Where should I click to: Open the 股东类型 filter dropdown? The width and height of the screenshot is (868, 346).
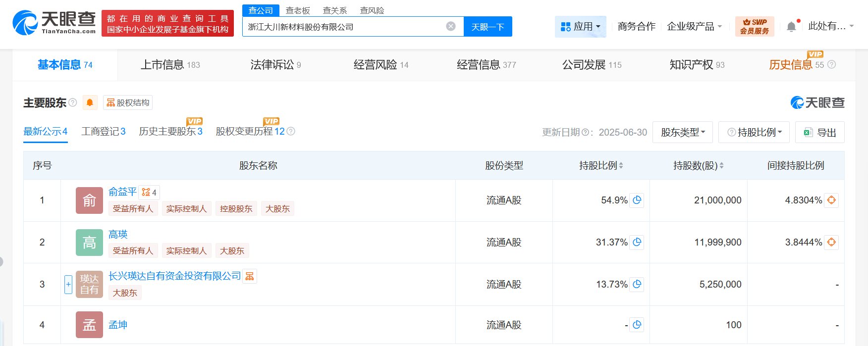[683, 132]
